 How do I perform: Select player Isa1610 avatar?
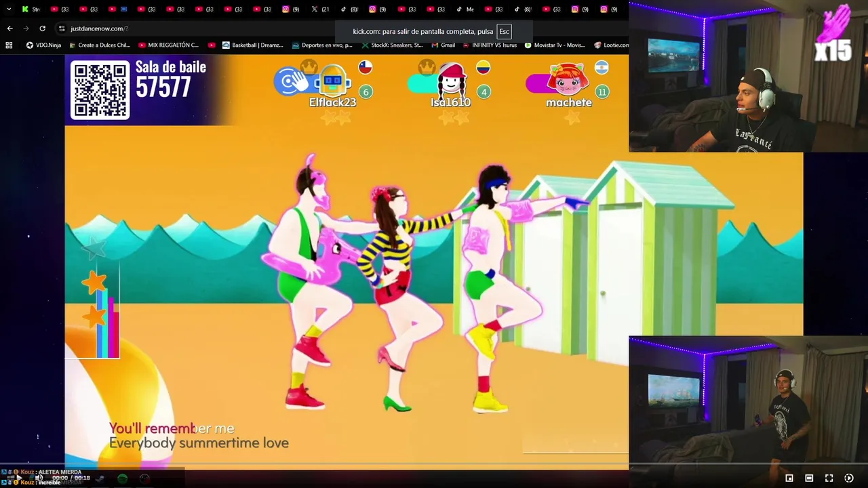click(x=451, y=81)
